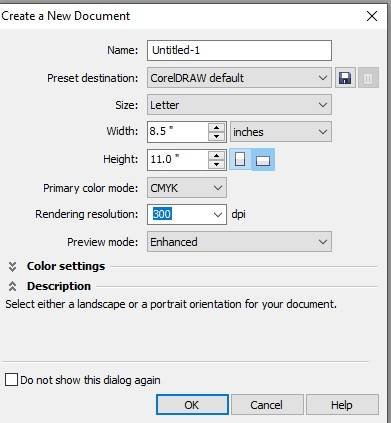Open the Rendering resolution dropdown arrow
Screen dimensions: 391x423
pyautogui.click(x=218, y=214)
